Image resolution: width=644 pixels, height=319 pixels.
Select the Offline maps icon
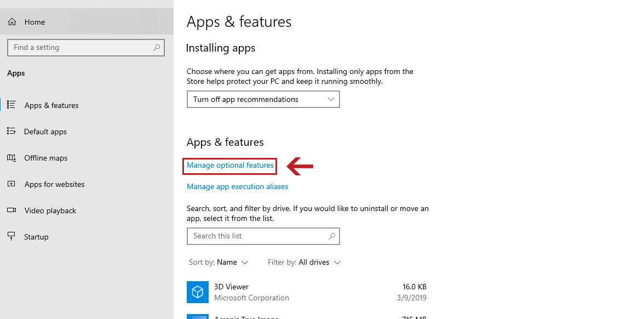(x=12, y=157)
